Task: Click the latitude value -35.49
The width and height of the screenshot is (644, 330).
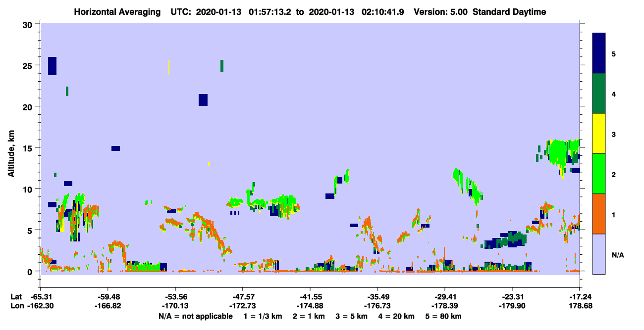Action: [377, 297]
